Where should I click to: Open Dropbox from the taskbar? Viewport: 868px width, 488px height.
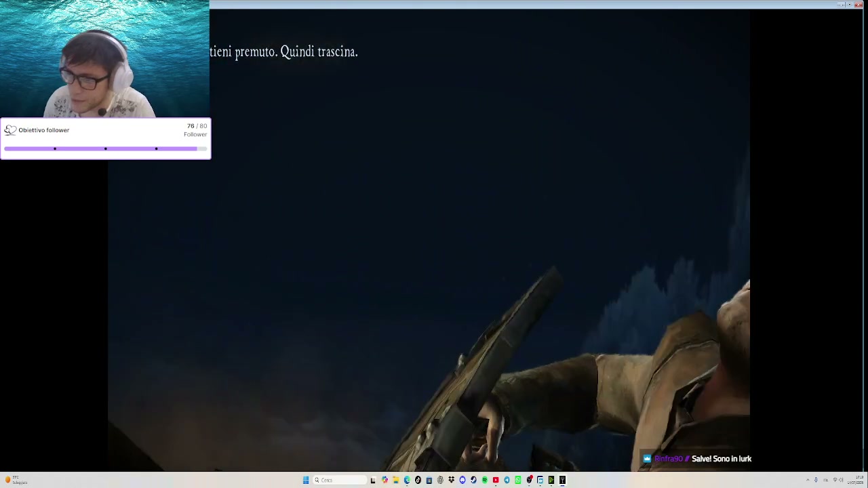click(x=451, y=480)
